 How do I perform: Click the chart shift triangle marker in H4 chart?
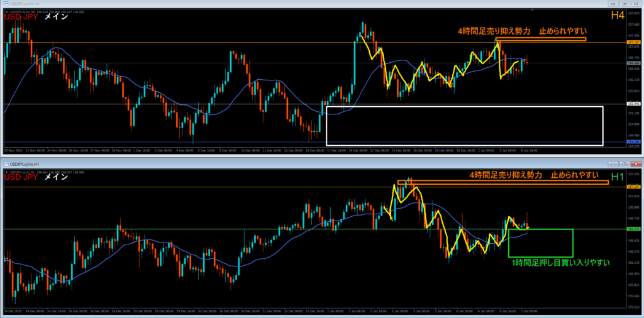(x=532, y=9)
